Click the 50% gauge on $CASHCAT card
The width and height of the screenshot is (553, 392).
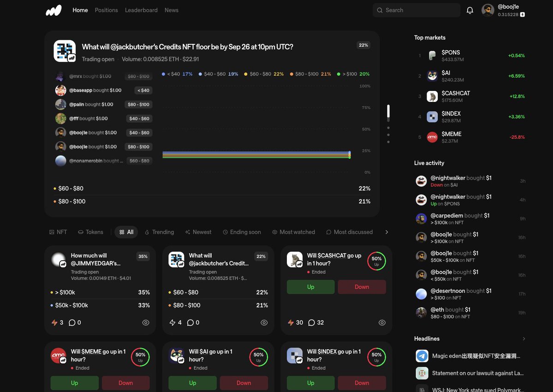tap(376, 261)
